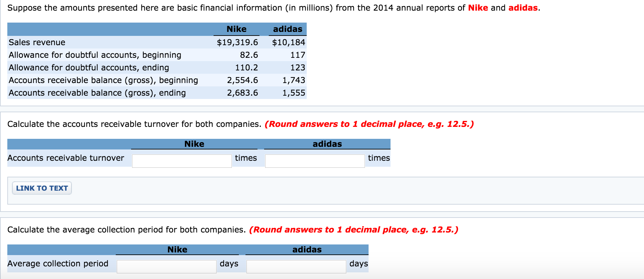Click the Accounts receivable balance (gross), beginning row
The image size is (644, 279).
(103, 80)
